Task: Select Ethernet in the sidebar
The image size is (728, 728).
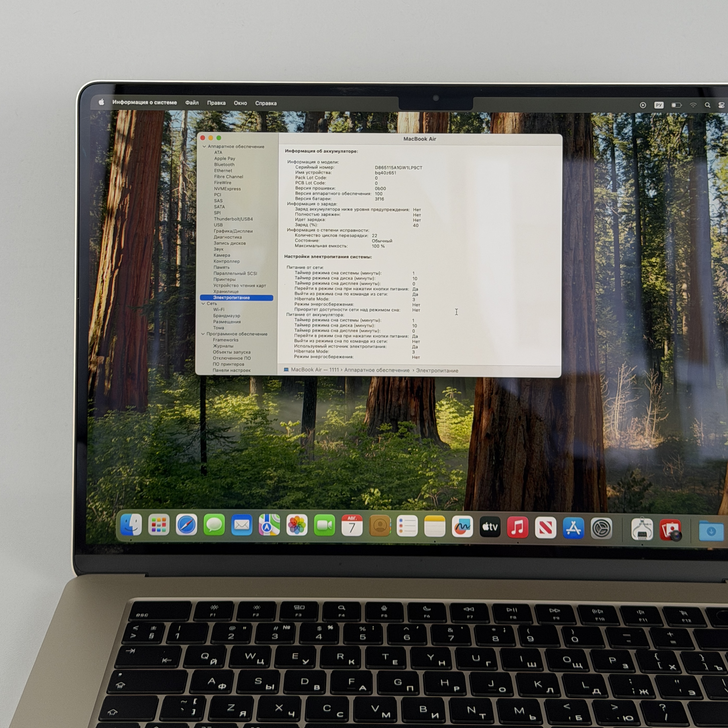Action: 223,171
